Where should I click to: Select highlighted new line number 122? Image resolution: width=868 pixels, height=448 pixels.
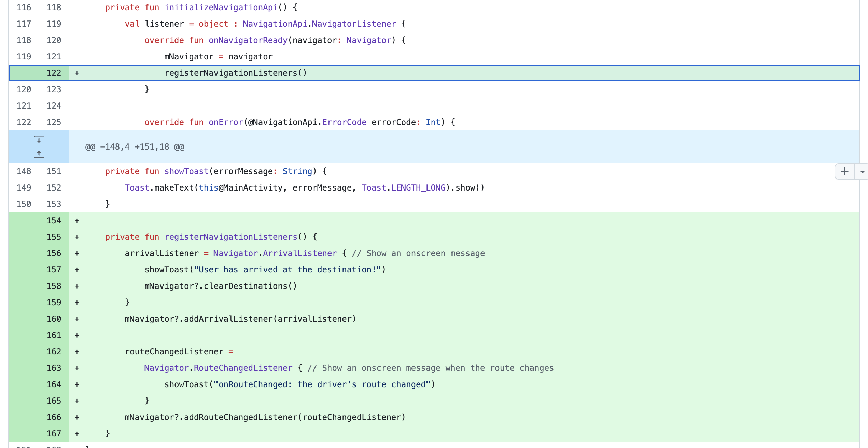54,73
